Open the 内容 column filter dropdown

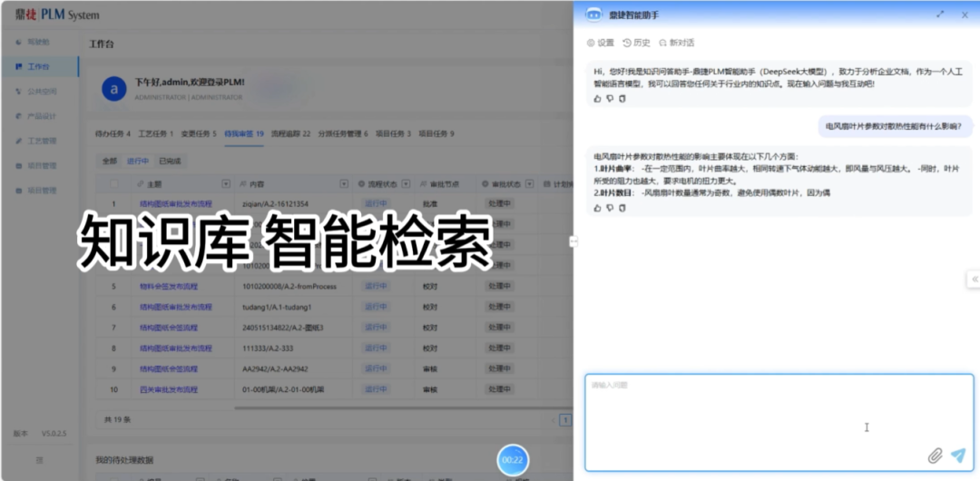click(344, 184)
